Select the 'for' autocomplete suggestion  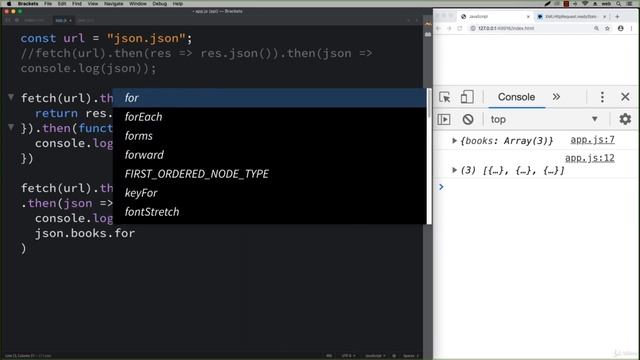tap(269, 98)
